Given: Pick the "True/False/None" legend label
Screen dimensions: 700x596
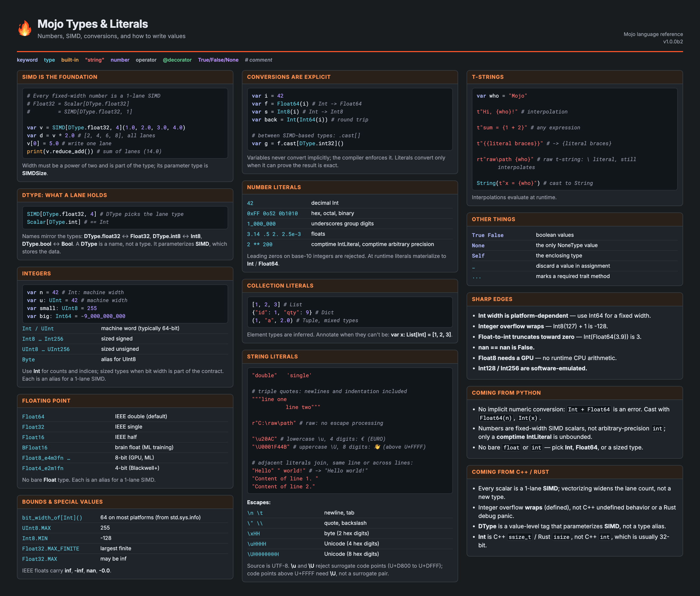Looking at the screenshot, I should [x=218, y=60].
